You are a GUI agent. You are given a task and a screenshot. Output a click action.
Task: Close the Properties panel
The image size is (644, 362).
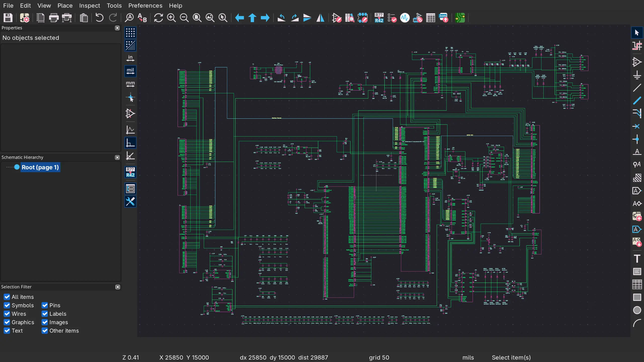pos(117,28)
